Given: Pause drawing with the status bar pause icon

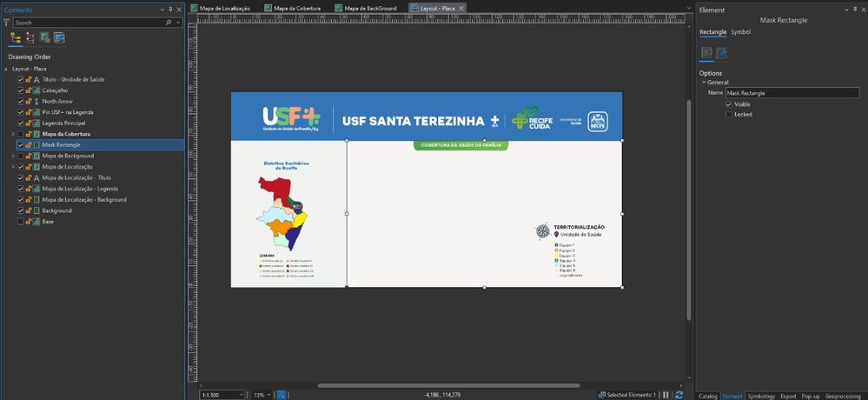Looking at the screenshot, I should [x=666, y=395].
